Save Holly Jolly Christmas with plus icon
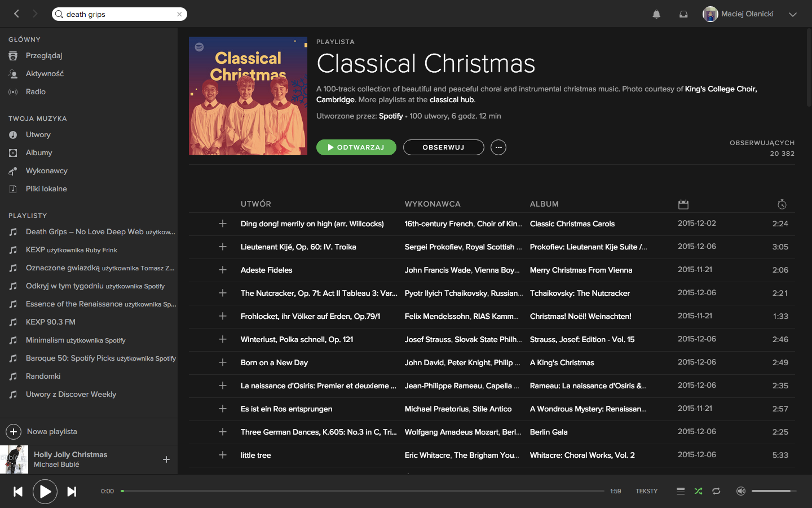 (166, 459)
